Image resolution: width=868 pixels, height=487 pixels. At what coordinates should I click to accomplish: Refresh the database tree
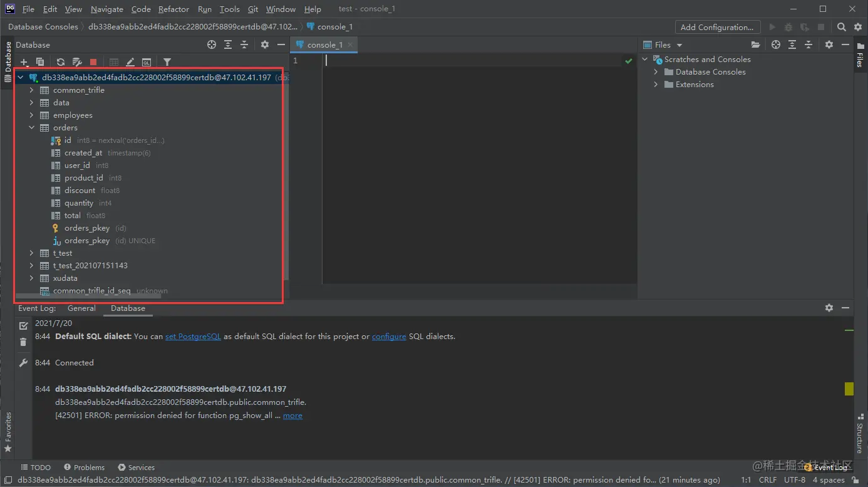pos(61,62)
